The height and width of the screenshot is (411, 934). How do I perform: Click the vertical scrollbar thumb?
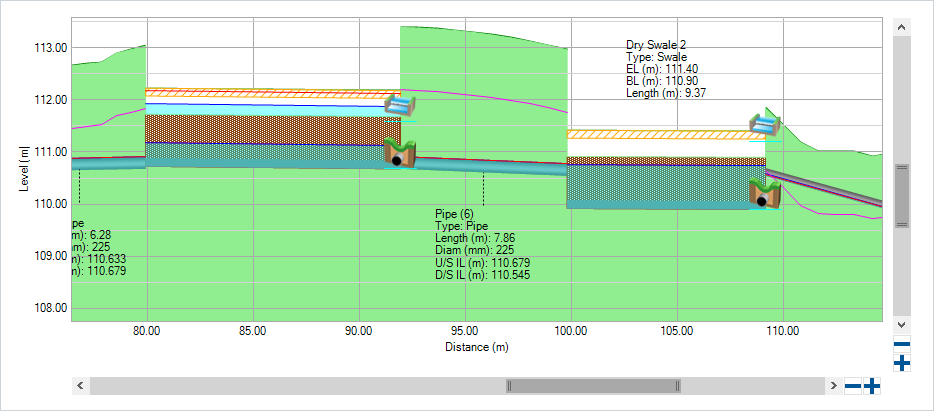tap(902, 195)
